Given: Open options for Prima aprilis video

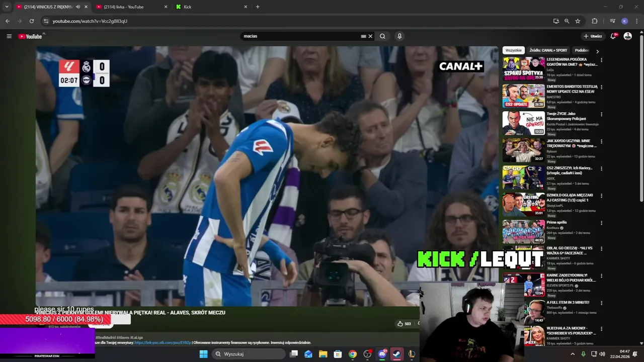Looking at the screenshot, I should (x=601, y=223).
